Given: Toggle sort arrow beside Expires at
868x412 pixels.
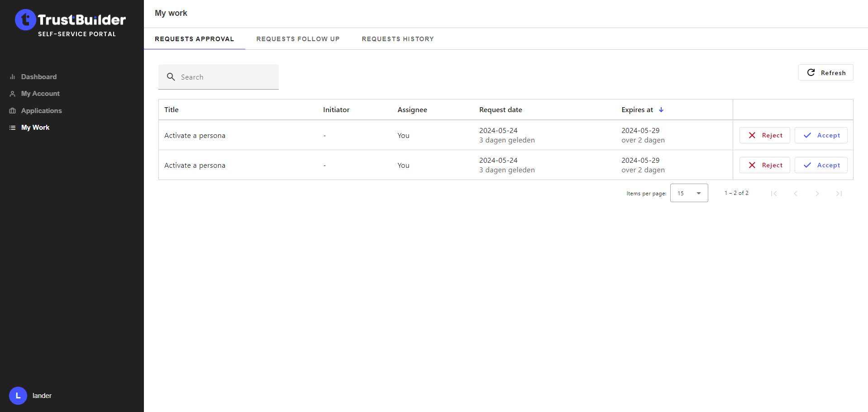Looking at the screenshot, I should (661, 110).
